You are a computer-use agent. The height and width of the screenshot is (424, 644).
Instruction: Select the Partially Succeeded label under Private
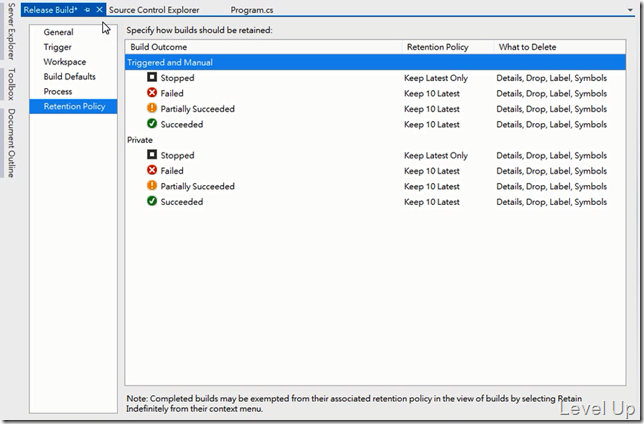[x=198, y=187]
